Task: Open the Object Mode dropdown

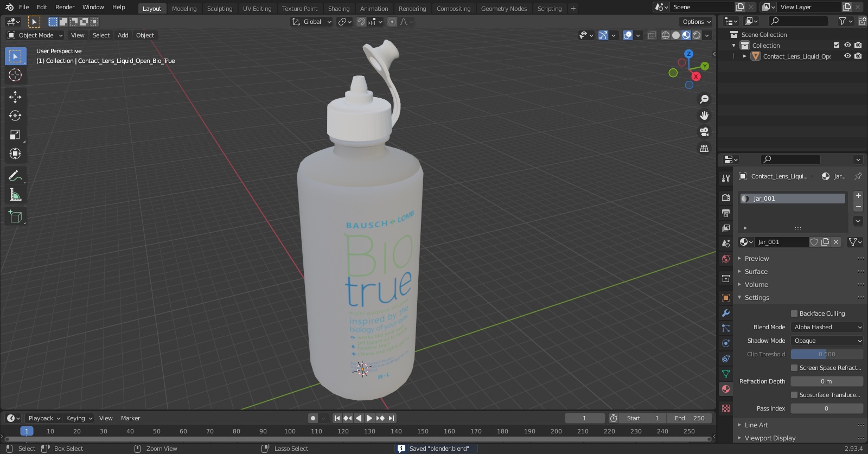Action: pyautogui.click(x=35, y=35)
